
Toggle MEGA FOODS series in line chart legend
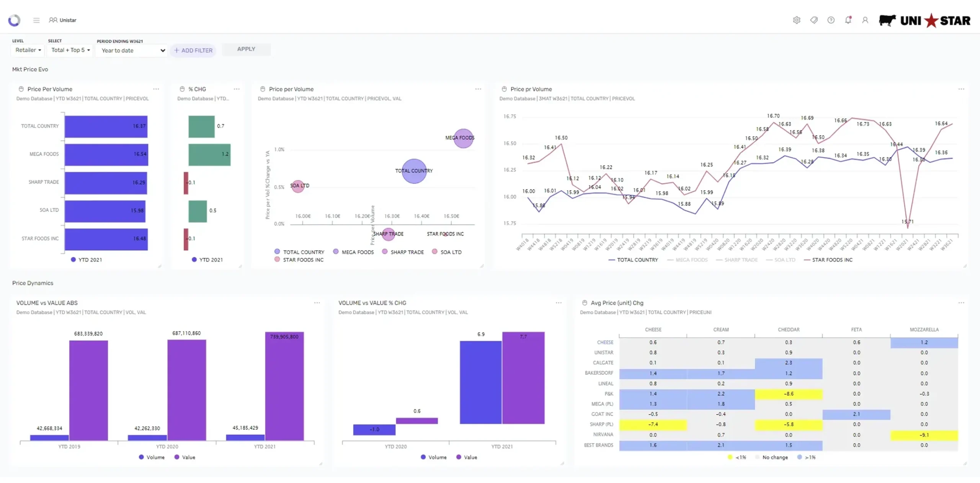click(688, 260)
